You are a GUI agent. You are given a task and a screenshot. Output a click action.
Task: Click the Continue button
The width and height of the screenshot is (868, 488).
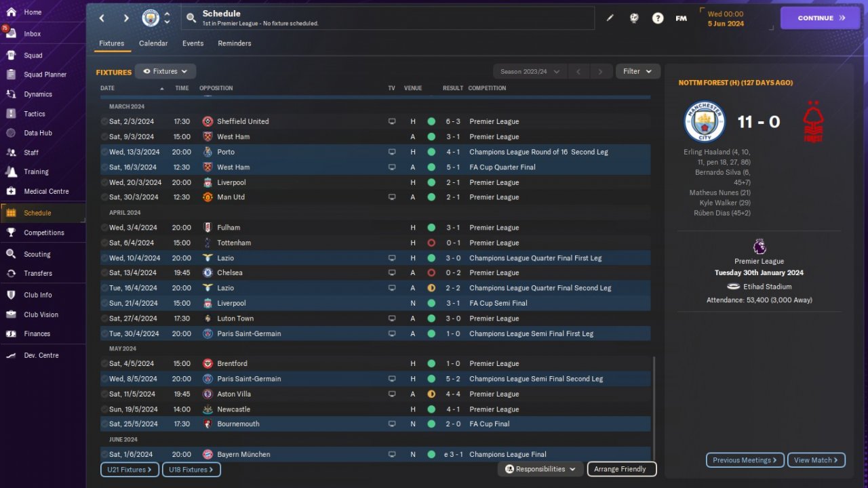821,18
